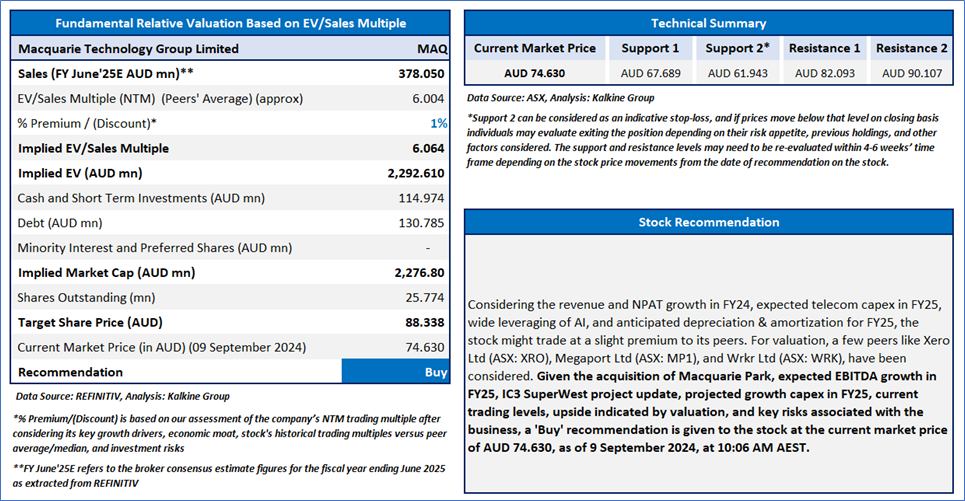The height and width of the screenshot is (501, 965).
Task: Select the 'Recommendation' row label
Action: 70,372
